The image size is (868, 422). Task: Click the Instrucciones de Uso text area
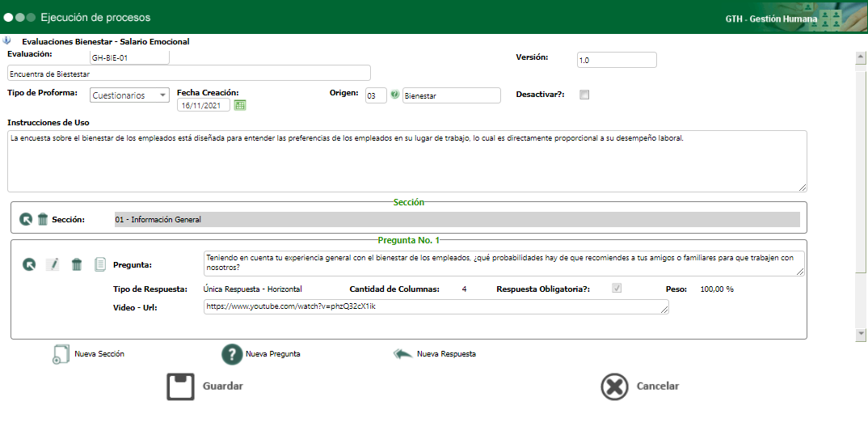coord(407,161)
